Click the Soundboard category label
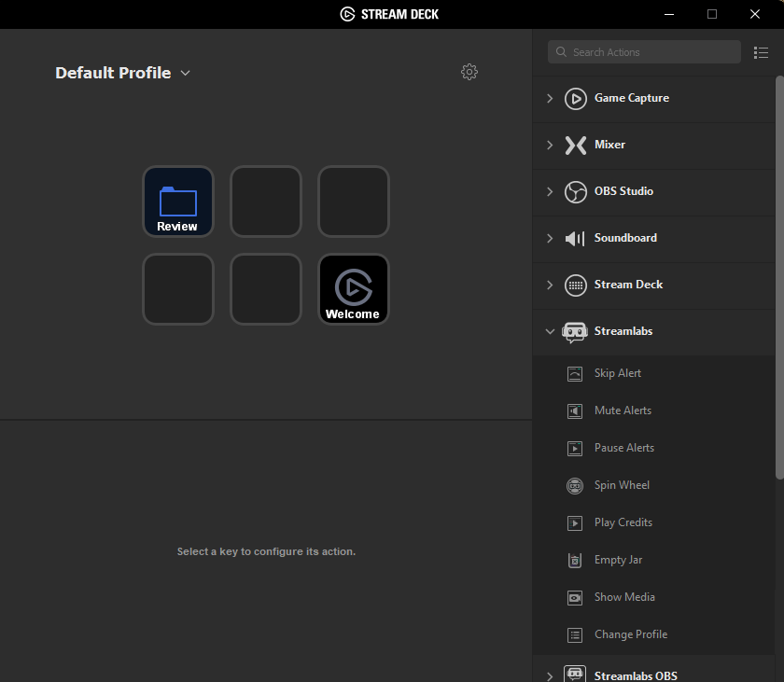784x682 pixels. pyautogui.click(x=625, y=238)
